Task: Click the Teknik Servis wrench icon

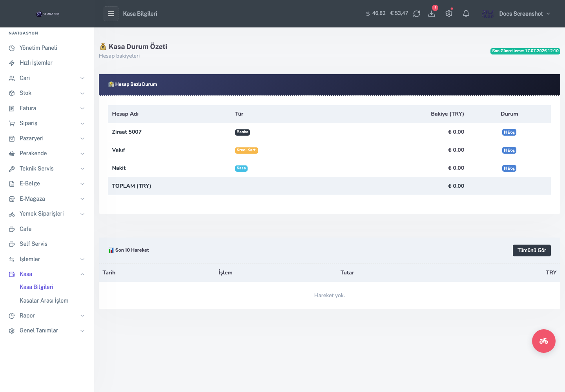Action: [x=12, y=169]
